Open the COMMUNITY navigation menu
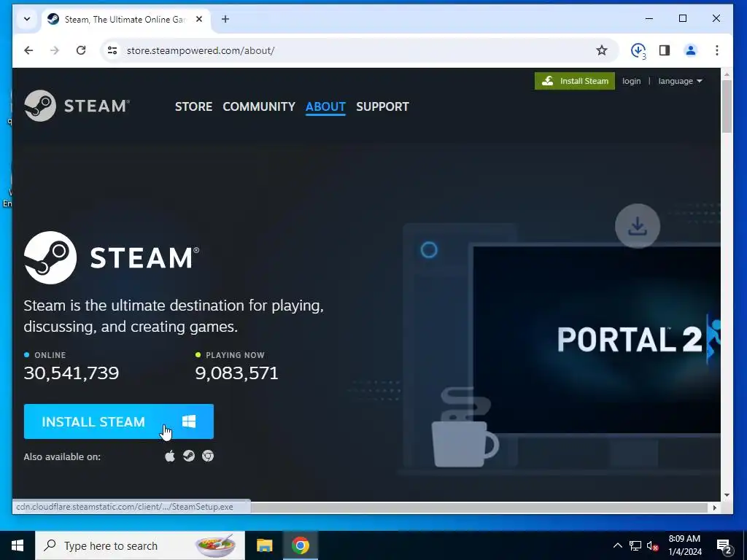 tap(259, 106)
